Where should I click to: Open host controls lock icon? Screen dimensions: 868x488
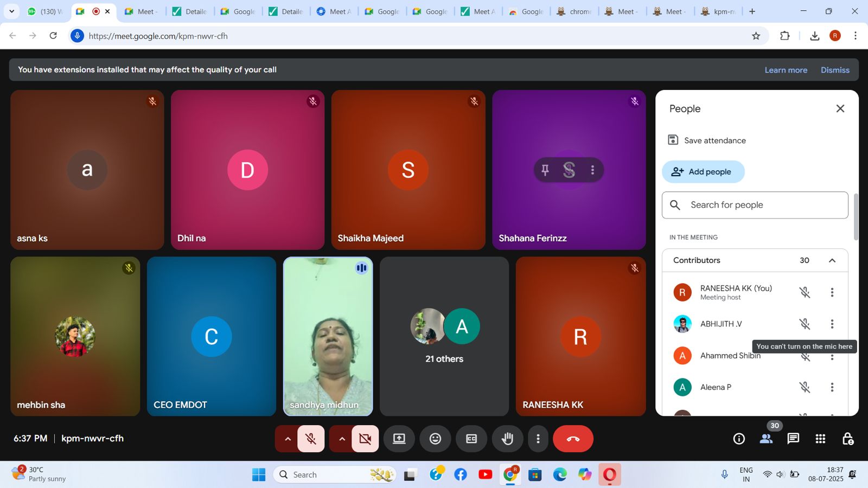(x=847, y=439)
